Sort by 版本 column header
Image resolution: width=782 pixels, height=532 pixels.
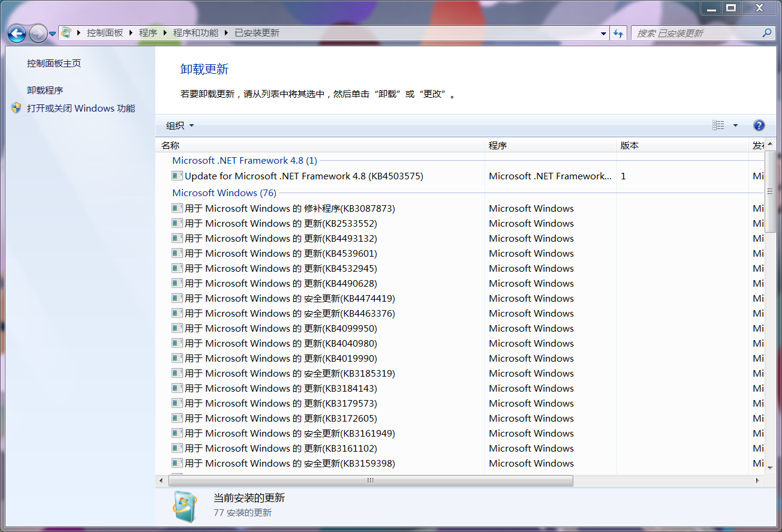point(682,145)
